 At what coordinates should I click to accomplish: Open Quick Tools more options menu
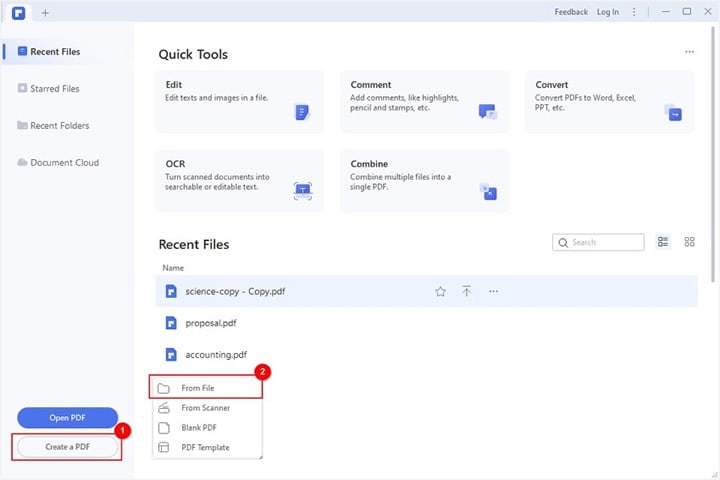tap(689, 52)
